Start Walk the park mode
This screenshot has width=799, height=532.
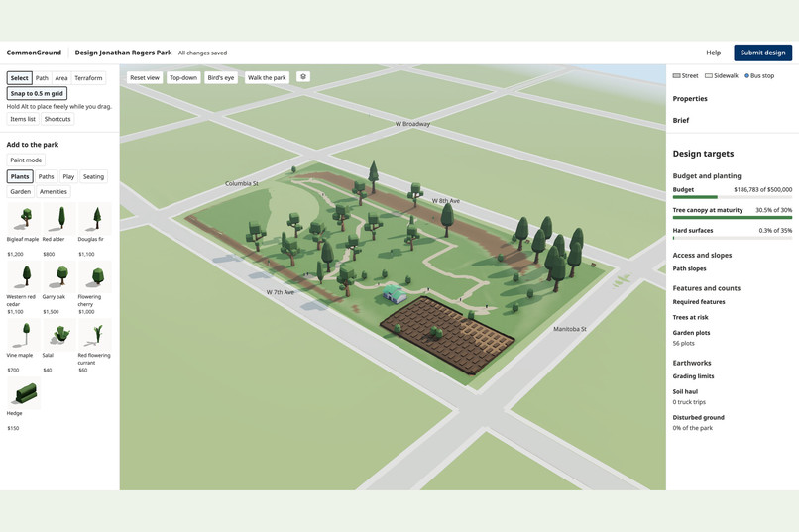click(x=267, y=78)
